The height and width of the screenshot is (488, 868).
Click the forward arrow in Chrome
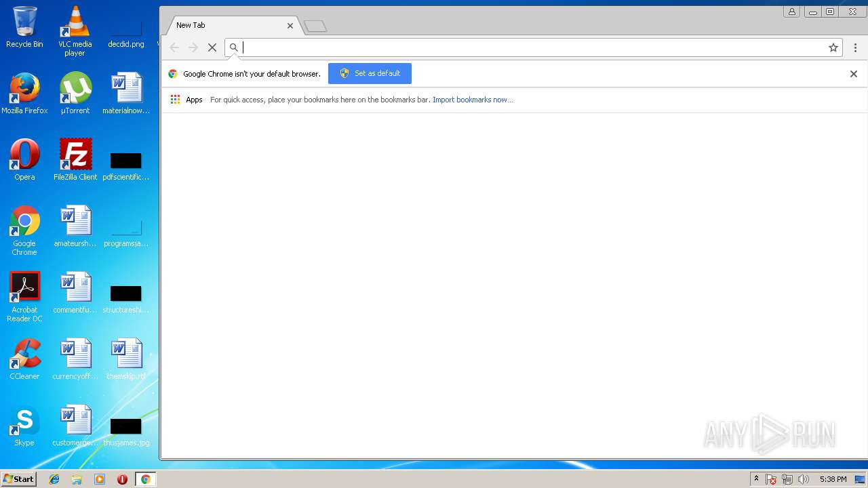click(193, 47)
